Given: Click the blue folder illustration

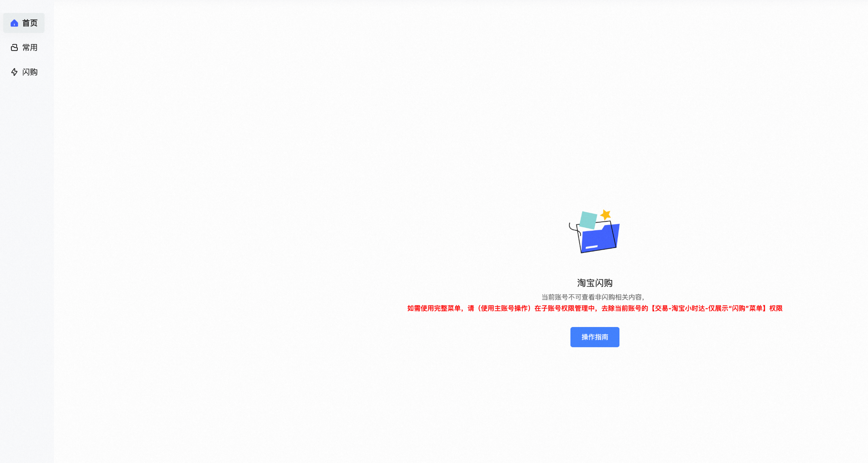Looking at the screenshot, I should (x=594, y=231).
